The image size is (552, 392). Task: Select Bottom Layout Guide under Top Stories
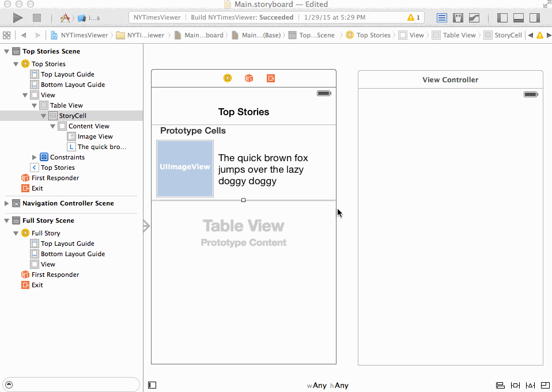point(68,85)
